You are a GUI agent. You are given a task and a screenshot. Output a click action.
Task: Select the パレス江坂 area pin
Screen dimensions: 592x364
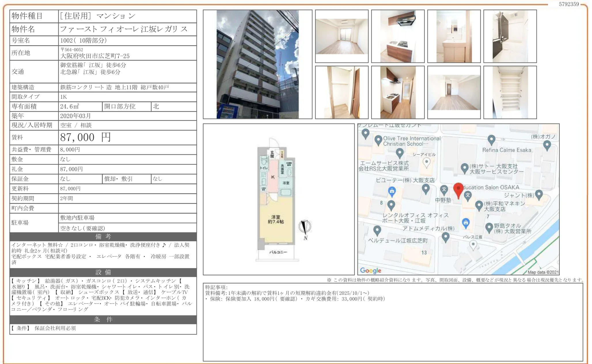473,243
